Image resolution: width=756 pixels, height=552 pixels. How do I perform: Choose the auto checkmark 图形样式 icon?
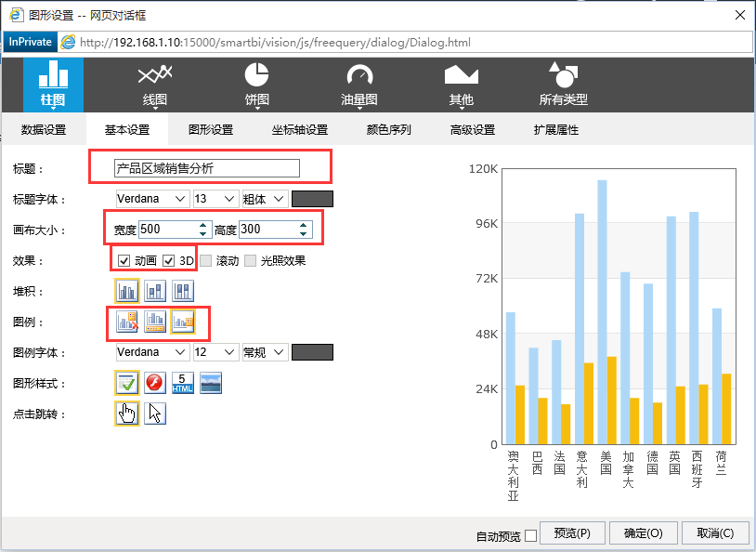coord(127,383)
